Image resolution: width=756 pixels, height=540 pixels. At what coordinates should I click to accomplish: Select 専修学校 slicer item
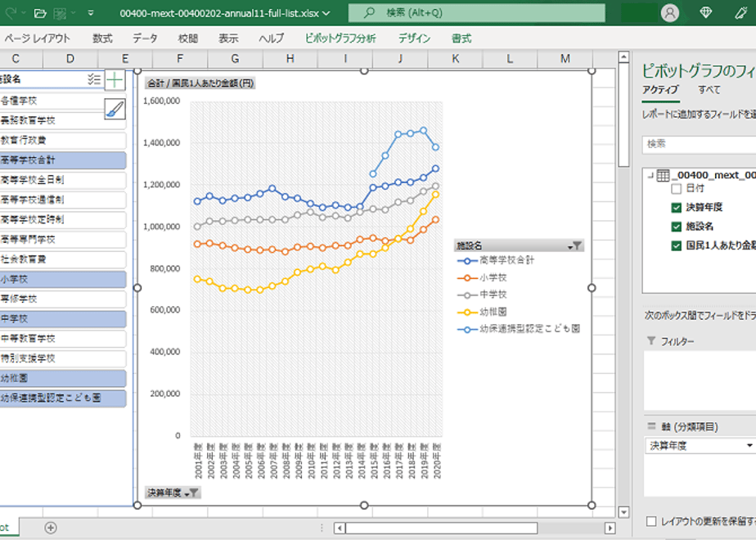point(63,299)
